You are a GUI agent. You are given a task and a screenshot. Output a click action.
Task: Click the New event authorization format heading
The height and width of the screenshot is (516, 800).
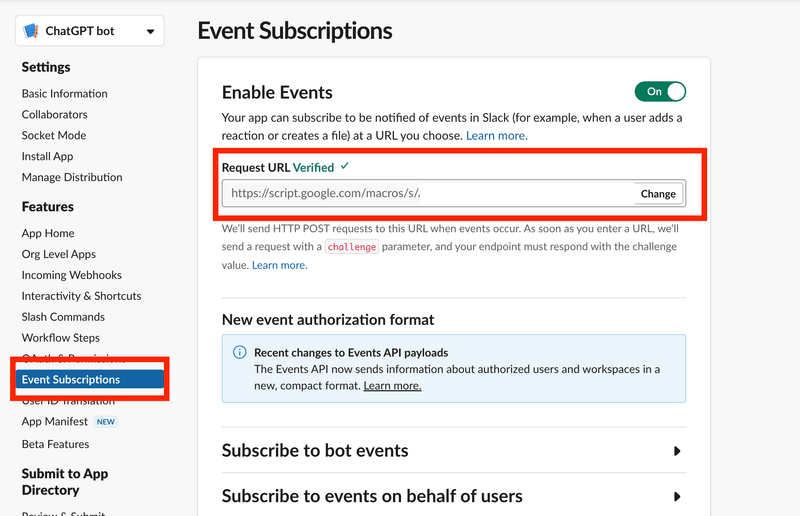click(x=328, y=320)
